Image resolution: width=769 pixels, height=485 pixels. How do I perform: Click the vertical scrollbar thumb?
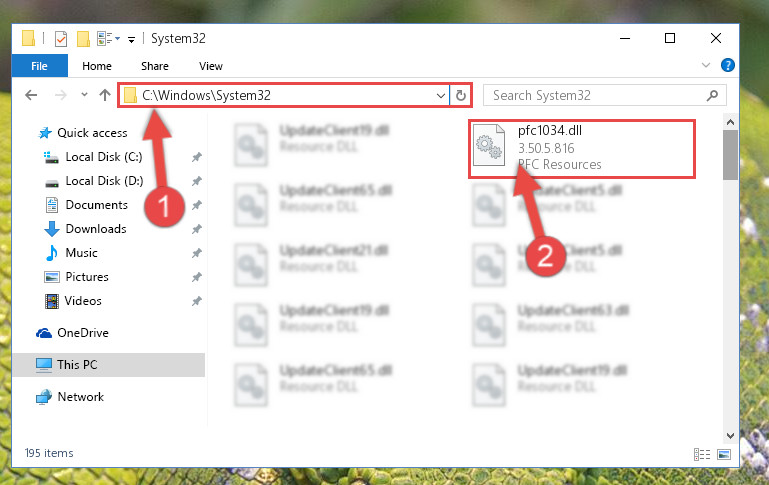pos(730,155)
